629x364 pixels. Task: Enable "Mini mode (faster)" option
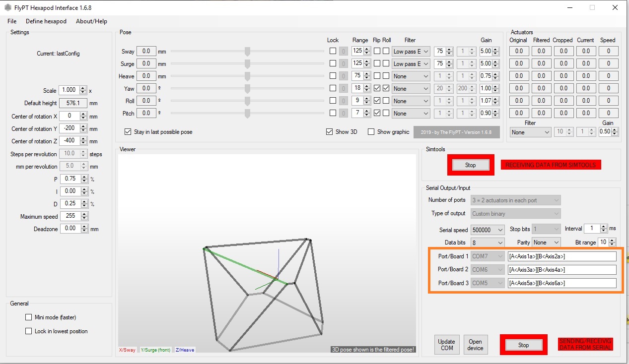click(28, 317)
